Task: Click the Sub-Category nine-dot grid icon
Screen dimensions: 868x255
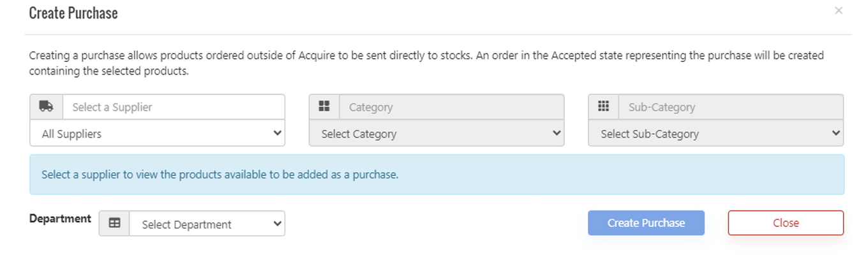Action: pos(603,107)
